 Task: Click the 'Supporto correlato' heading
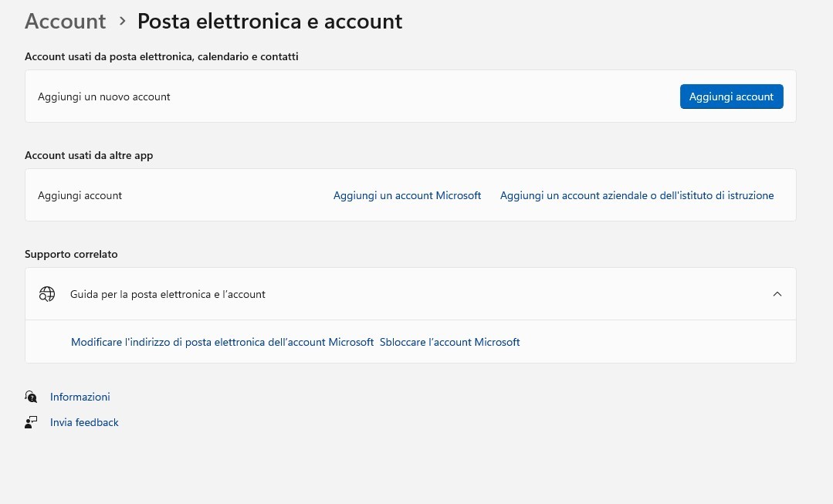71,255
